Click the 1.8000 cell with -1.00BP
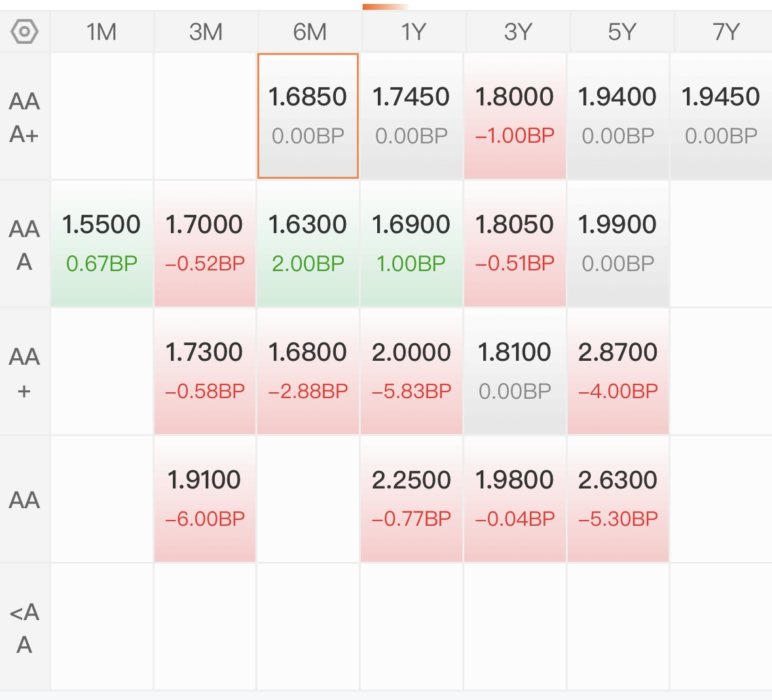This screenshot has width=772, height=700. 515,116
